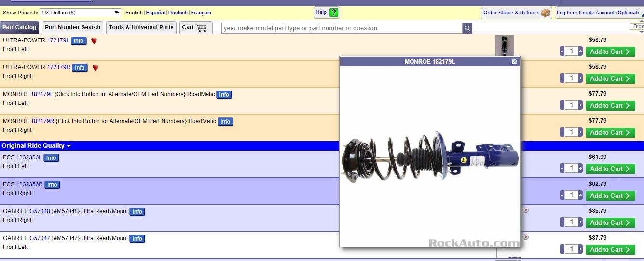Focus the part search input field
The height and width of the screenshot is (261, 644).
coord(342,28)
